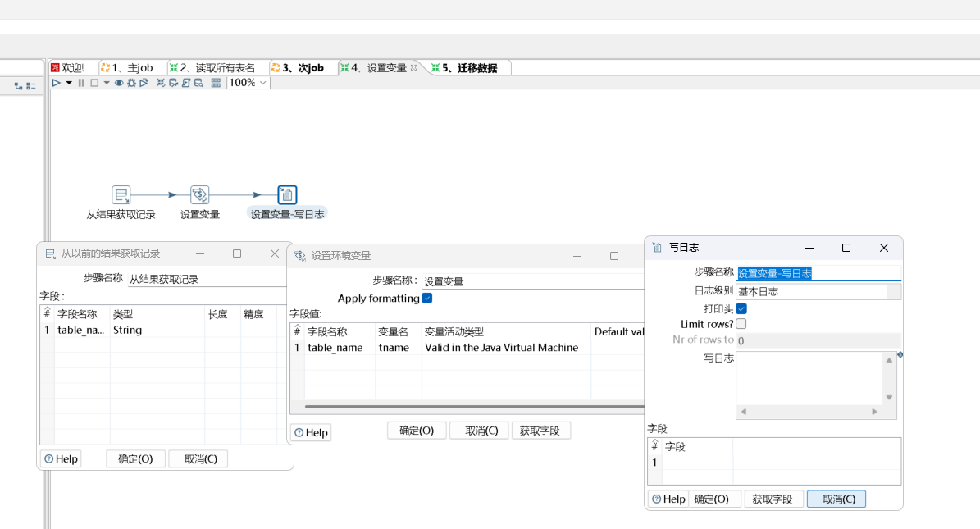
Task: Enable the Limit rows? checkbox
Action: click(741, 324)
